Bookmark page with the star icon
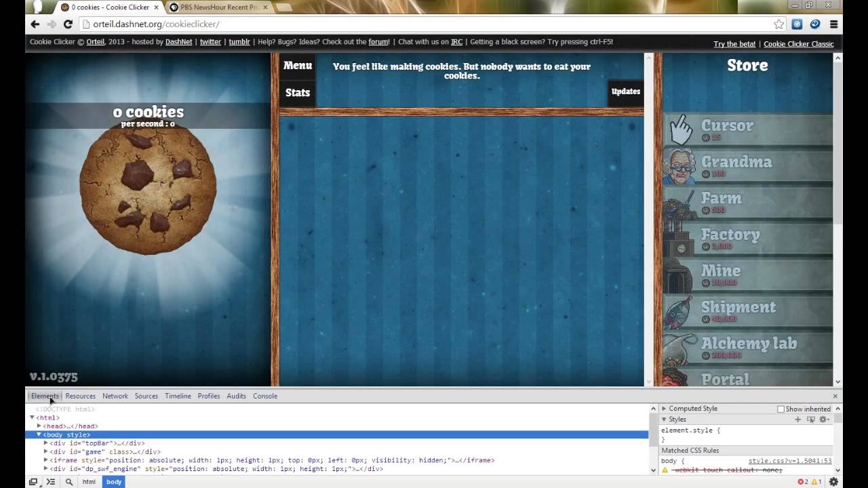Image resolution: width=868 pixels, height=488 pixels. (x=779, y=24)
